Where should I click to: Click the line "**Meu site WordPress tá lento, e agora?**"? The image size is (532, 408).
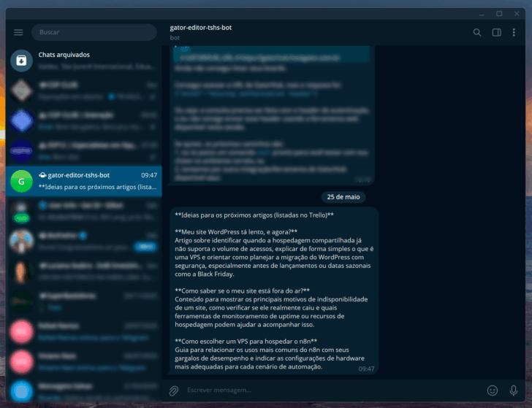(236, 232)
